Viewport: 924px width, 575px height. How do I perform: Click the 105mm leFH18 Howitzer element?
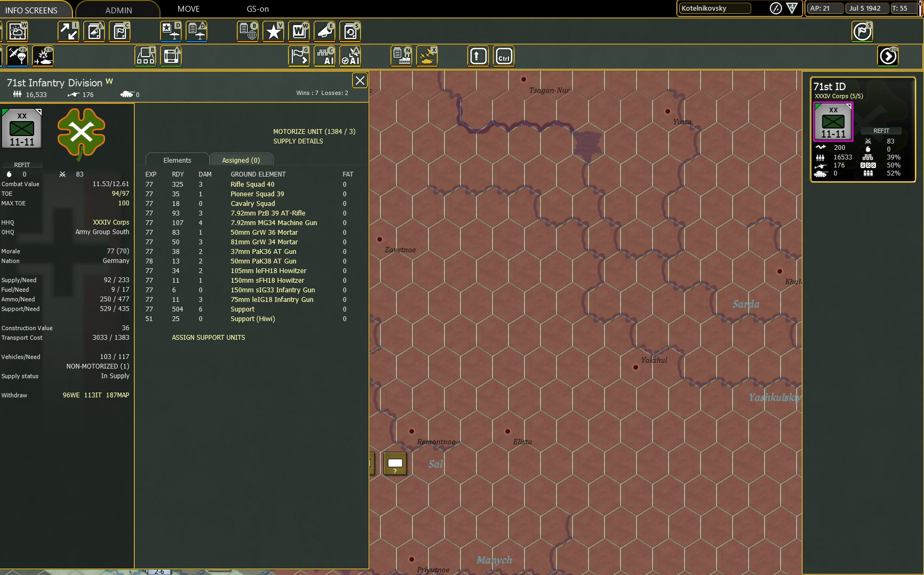point(268,271)
